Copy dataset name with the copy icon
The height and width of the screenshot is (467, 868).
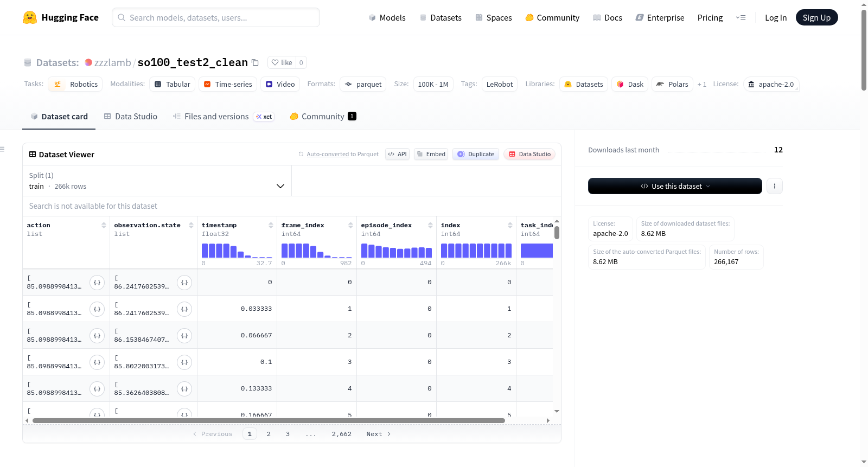click(255, 62)
